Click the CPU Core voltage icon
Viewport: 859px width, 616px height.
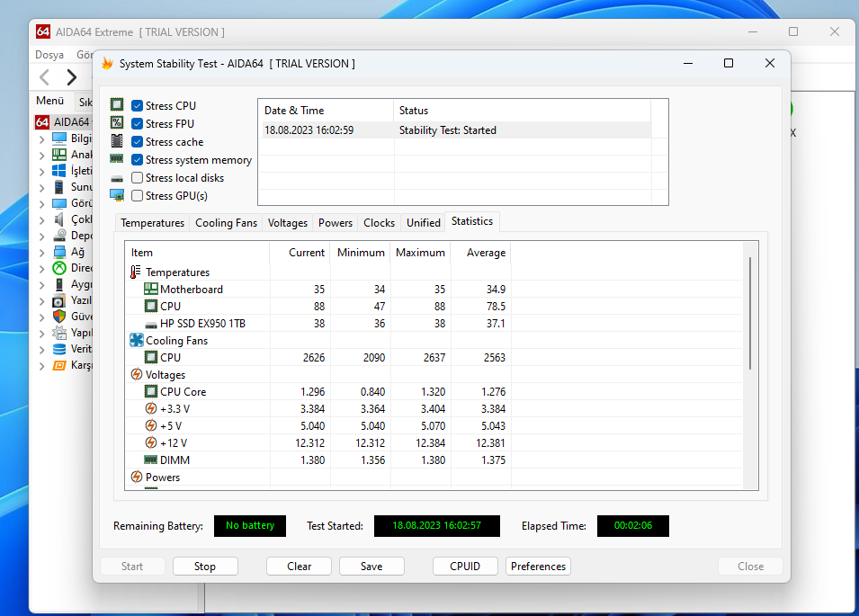[150, 391]
